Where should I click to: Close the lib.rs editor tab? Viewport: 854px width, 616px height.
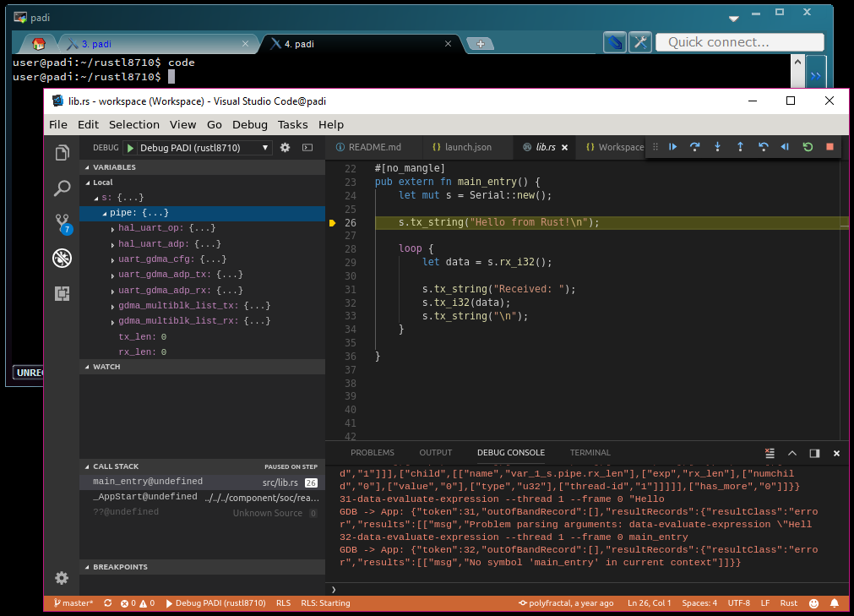(565, 148)
